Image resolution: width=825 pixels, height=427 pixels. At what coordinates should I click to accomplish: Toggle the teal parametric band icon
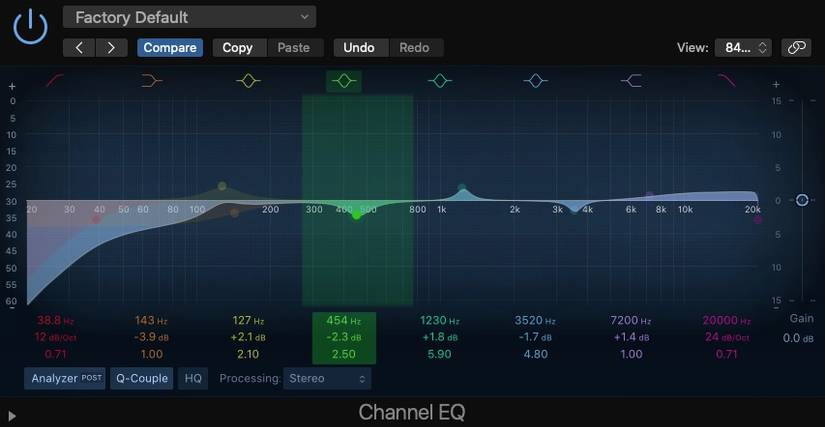[440, 81]
